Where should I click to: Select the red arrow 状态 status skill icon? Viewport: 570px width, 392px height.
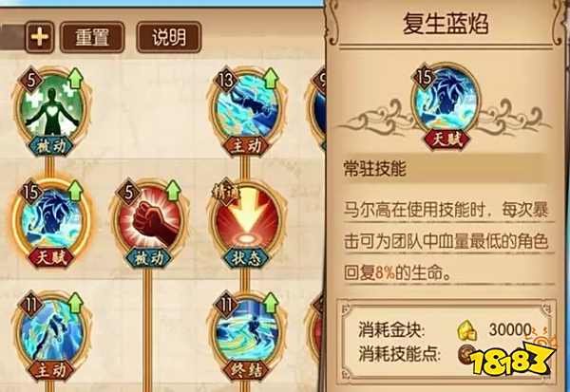(x=246, y=221)
